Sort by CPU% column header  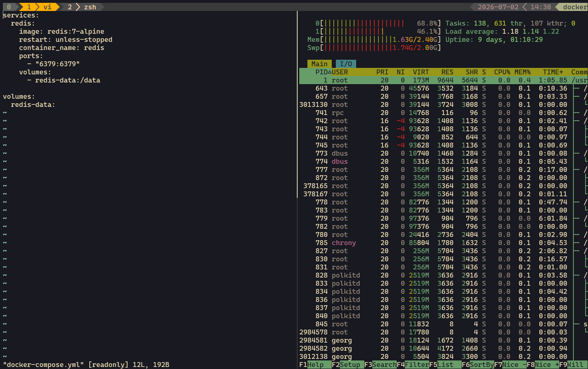point(502,72)
